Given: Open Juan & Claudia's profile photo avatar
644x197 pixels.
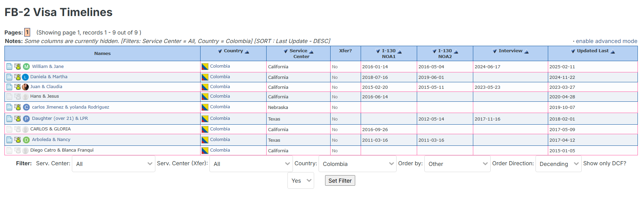Looking at the screenshot, I should tap(25, 87).
